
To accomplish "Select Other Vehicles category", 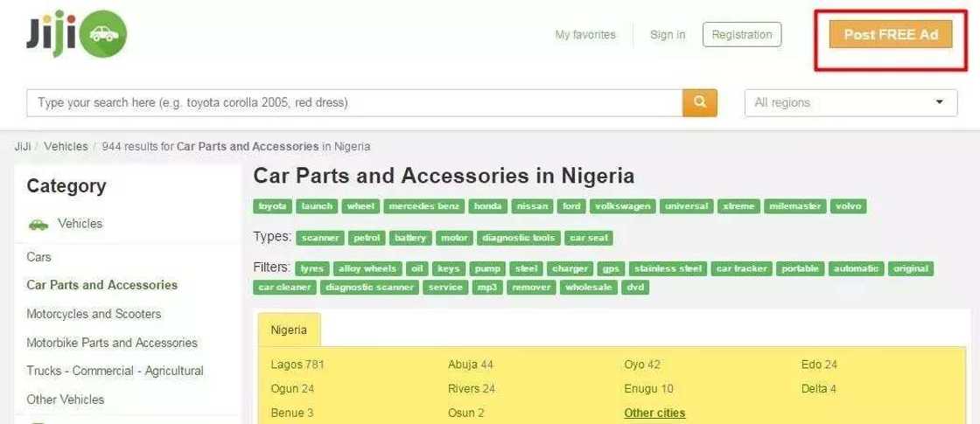I will coord(66,399).
